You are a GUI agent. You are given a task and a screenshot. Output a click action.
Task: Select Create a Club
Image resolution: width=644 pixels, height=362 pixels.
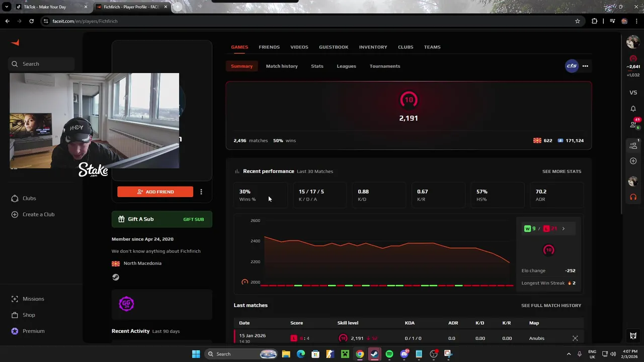[x=33, y=214]
